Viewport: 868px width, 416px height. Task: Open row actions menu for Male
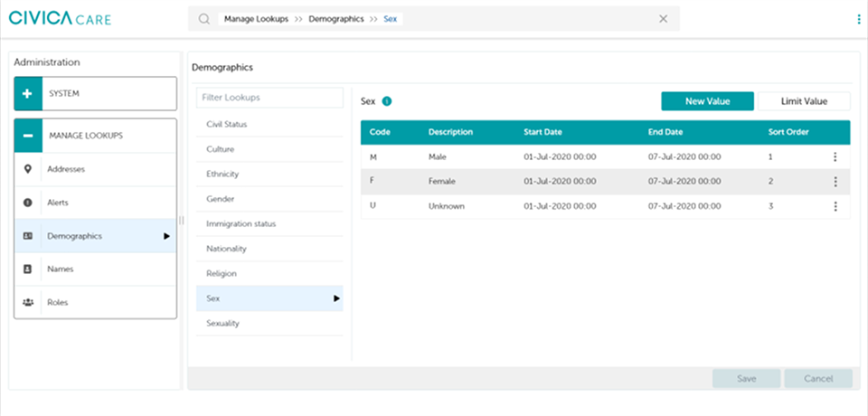[x=835, y=156]
